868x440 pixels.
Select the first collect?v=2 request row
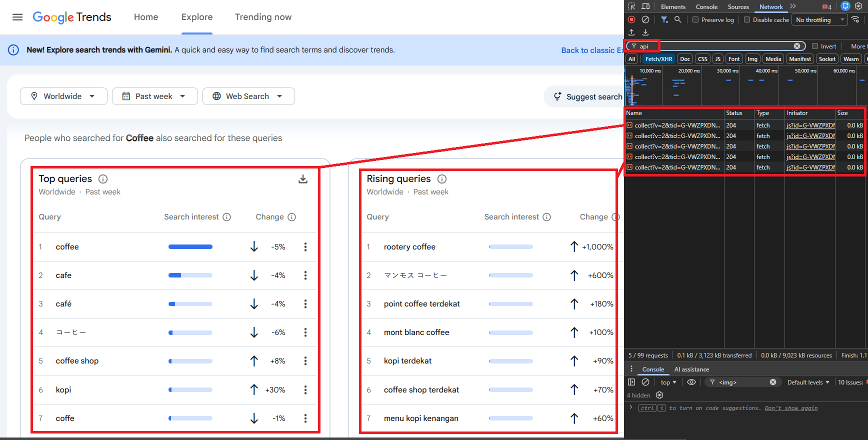tap(744, 125)
